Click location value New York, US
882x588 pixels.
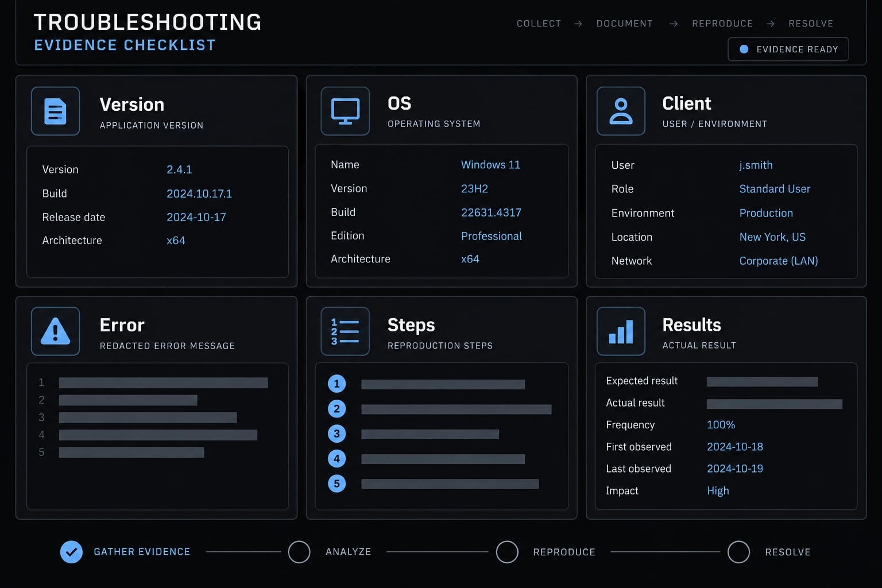(x=772, y=237)
